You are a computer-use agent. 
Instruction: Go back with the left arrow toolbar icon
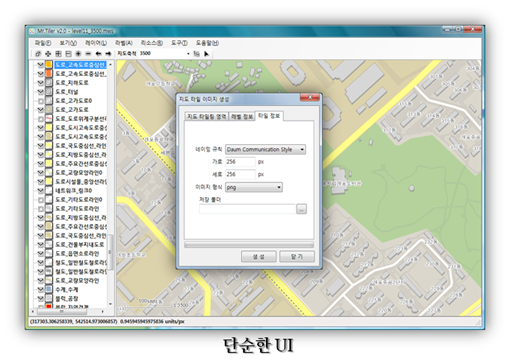coord(98,53)
